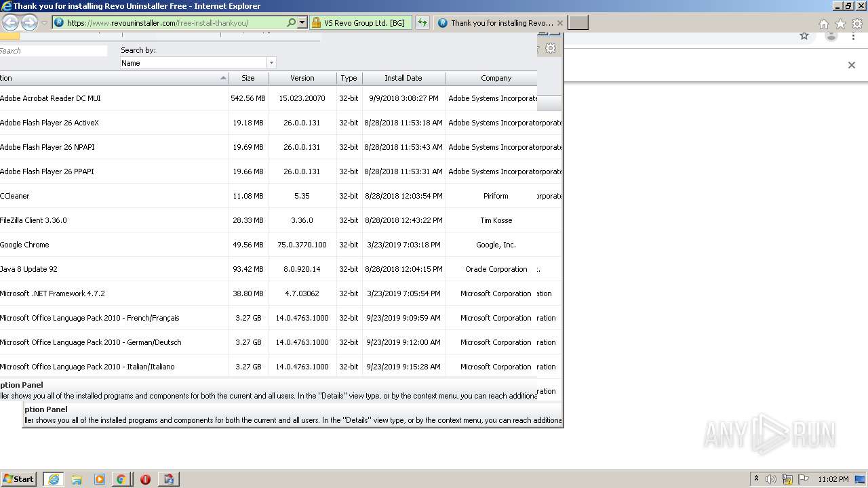Click the Search text box in Revo list

tap(53, 51)
